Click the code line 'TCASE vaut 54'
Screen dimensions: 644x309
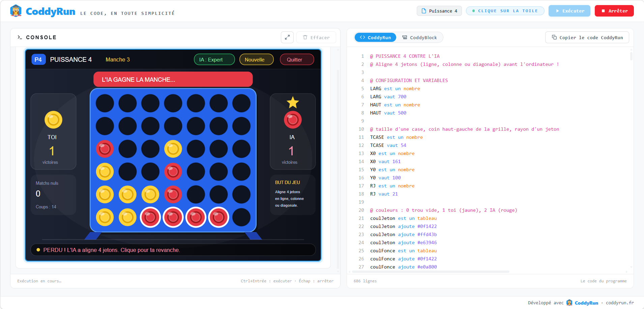point(388,145)
